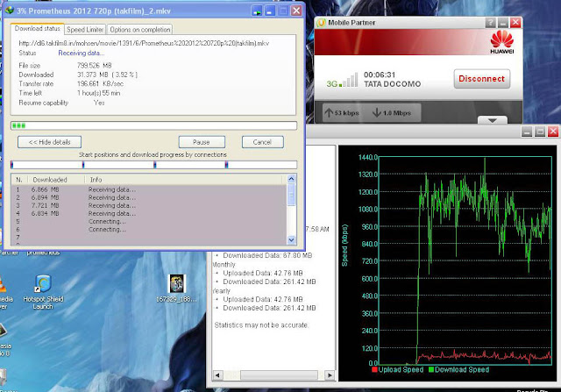Click the N. column header
The image size is (561, 392).
[x=19, y=180]
